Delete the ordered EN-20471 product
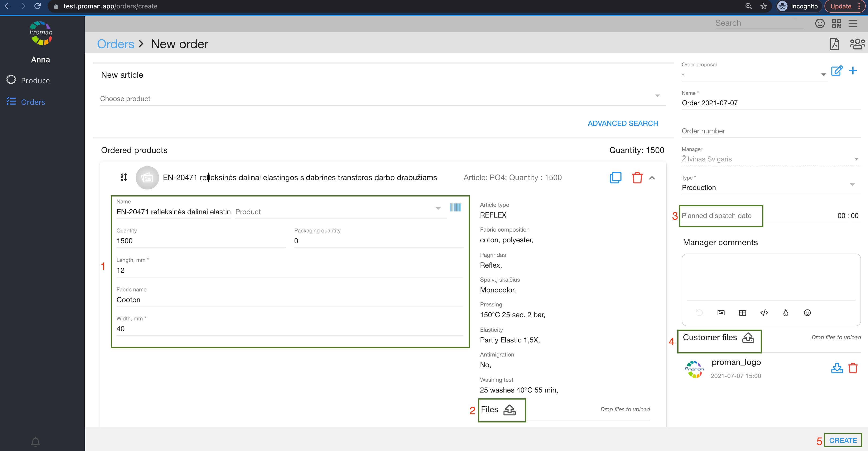This screenshot has width=868, height=451. [637, 178]
